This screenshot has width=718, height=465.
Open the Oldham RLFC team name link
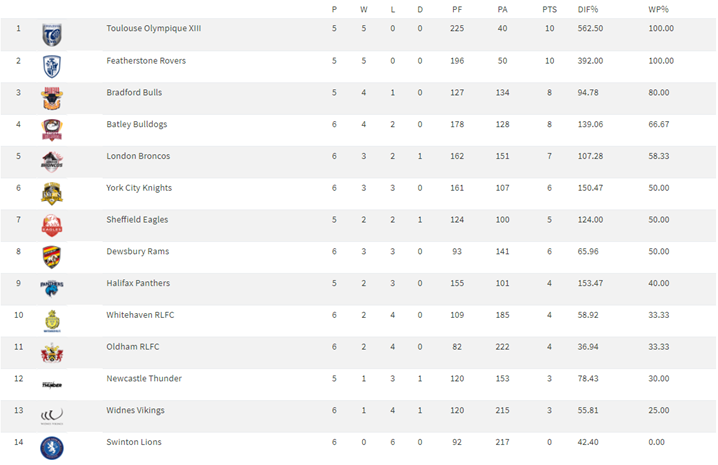pos(133,347)
